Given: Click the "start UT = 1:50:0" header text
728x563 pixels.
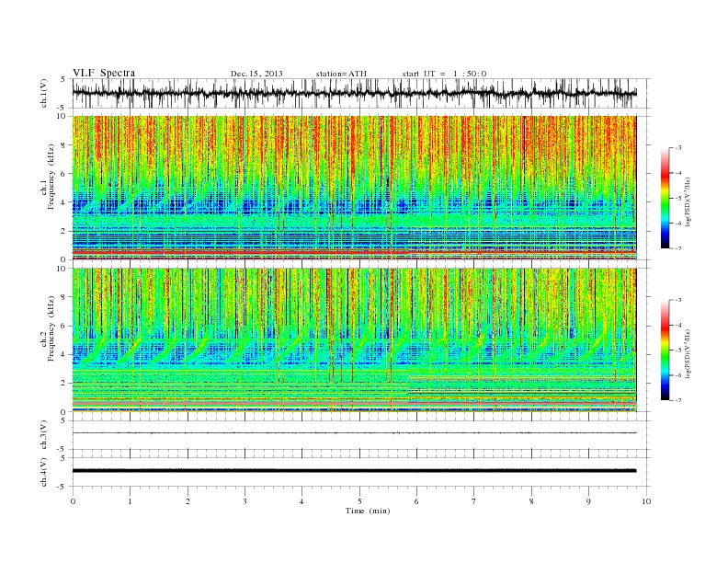Looking at the screenshot, I should coord(444,74).
